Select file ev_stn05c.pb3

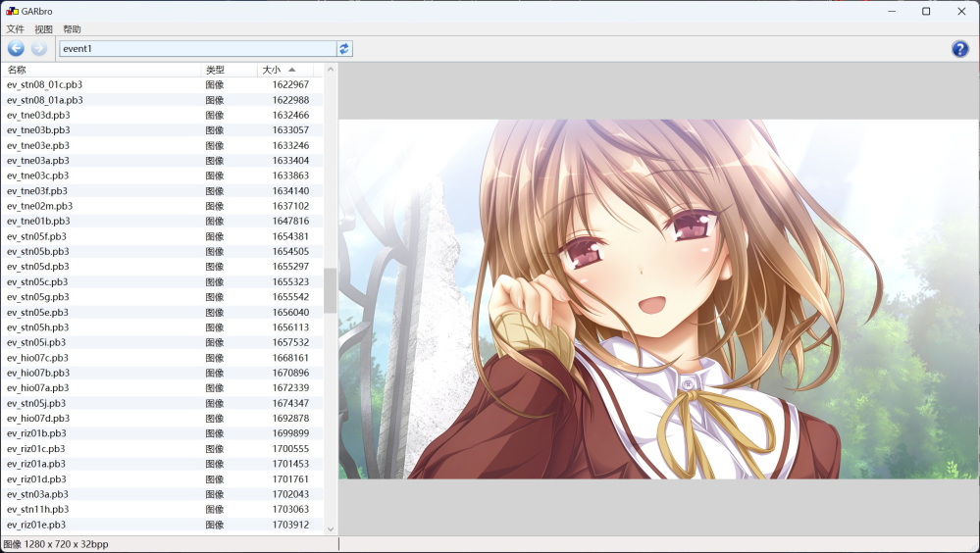162,281
